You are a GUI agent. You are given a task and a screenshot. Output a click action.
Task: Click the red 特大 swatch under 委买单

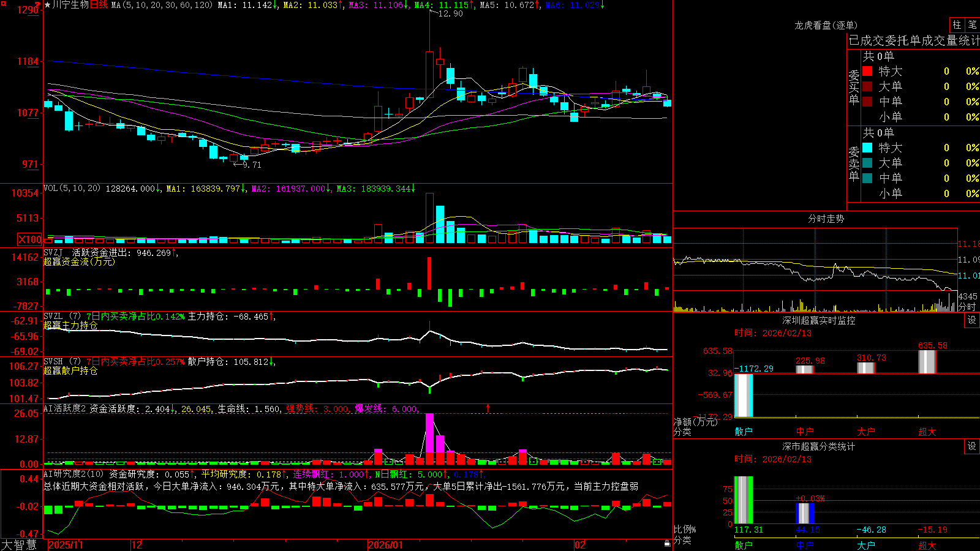[x=867, y=71]
